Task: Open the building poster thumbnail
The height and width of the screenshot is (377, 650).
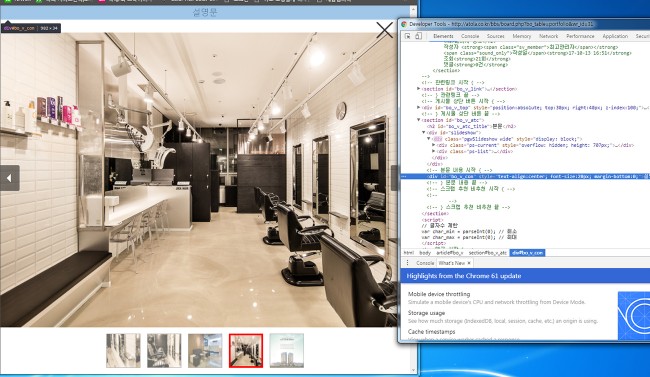Action: point(286,350)
